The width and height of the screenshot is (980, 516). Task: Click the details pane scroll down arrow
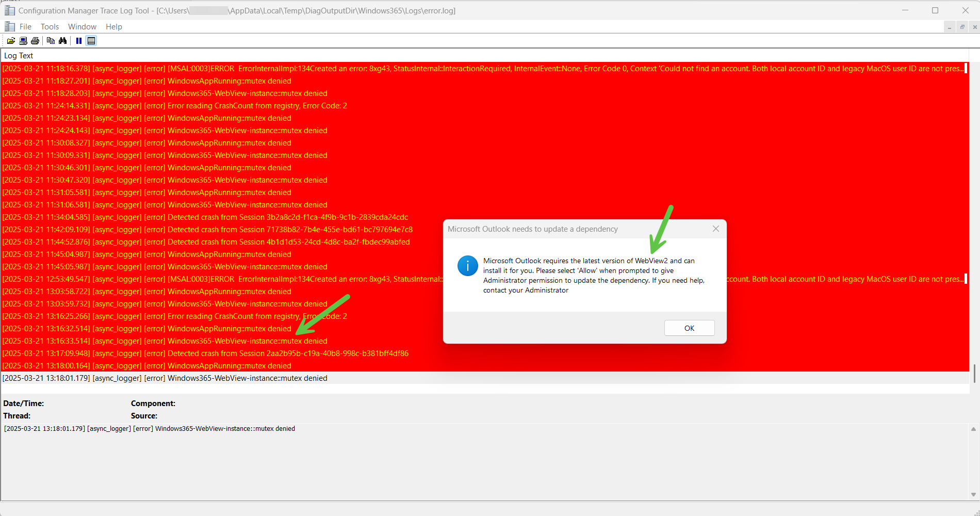(x=973, y=494)
